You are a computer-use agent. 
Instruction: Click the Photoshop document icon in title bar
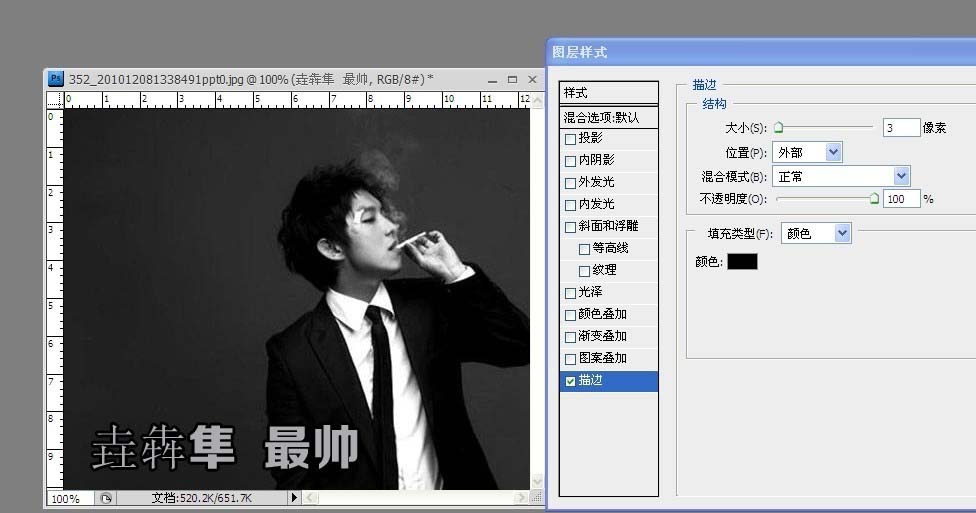[x=55, y=79]
